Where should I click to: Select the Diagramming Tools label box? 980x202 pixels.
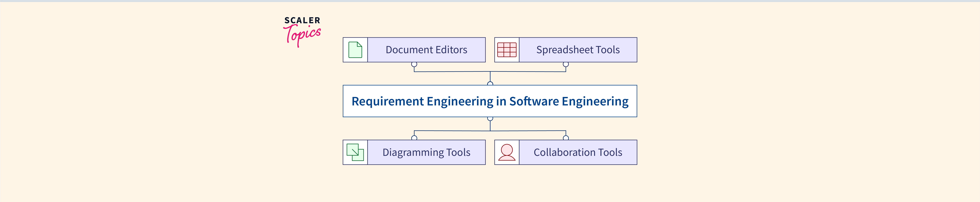pos(426,152)
